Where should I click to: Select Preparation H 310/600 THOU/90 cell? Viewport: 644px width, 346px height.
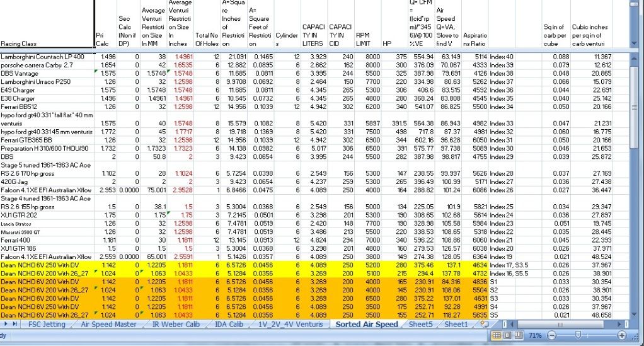47,148
